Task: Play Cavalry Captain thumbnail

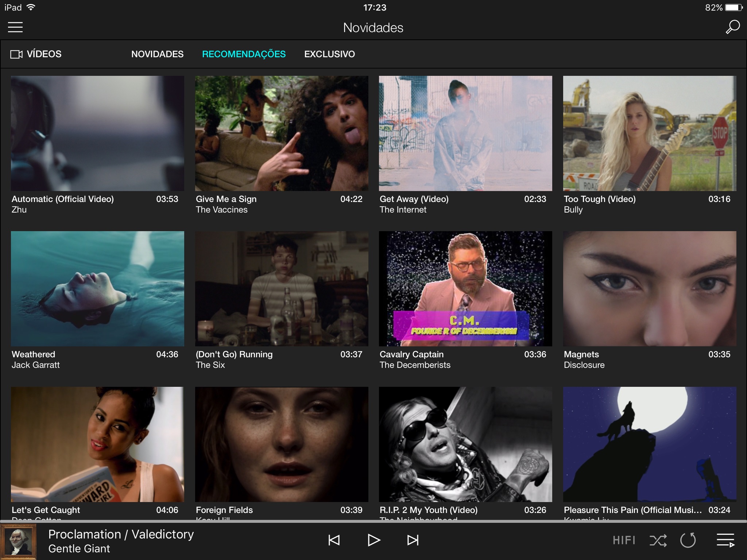Action: point(465,289)
